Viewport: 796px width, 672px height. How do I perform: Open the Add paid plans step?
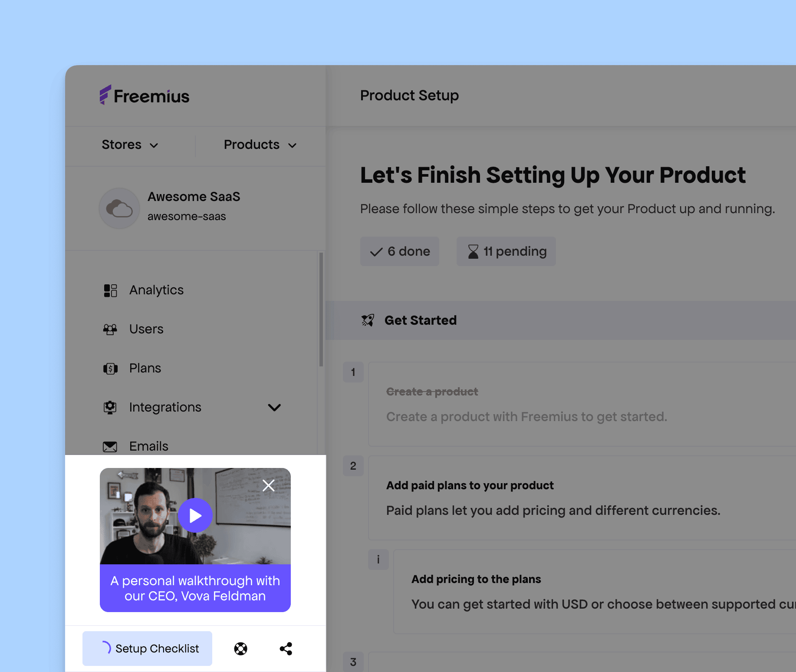(470, 485)
